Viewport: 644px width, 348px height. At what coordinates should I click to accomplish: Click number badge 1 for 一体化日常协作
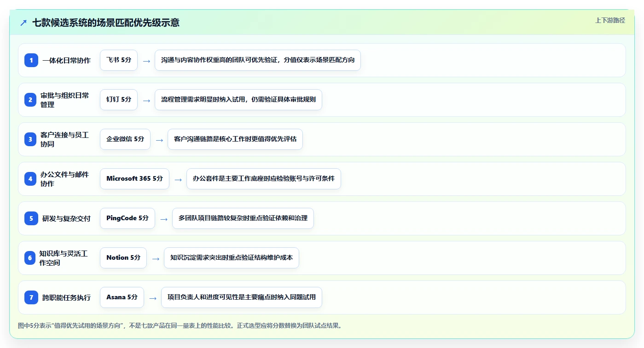tap(31, 60)
